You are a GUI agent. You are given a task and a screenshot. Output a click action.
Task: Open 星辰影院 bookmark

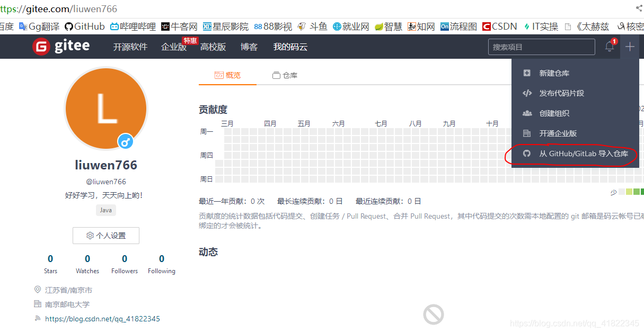[225, 26]
